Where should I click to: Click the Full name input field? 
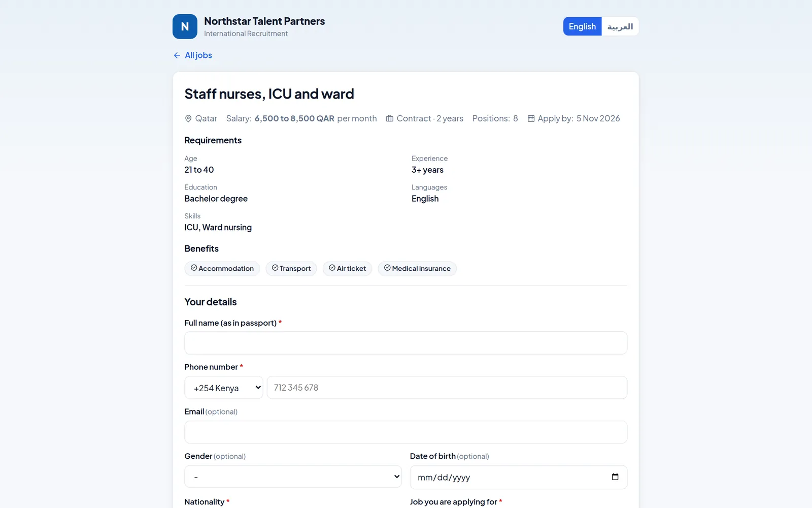pos(406,343)
